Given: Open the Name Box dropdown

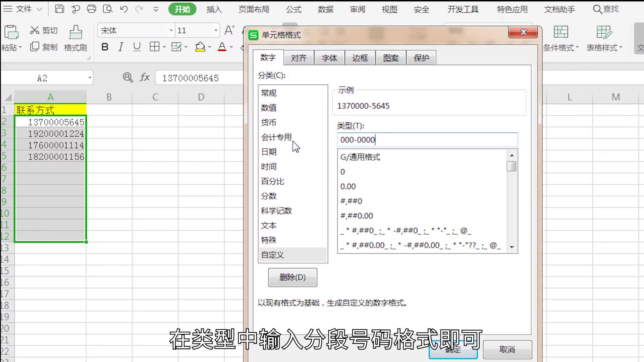Looking at the screenshot, I should point(90,78).
